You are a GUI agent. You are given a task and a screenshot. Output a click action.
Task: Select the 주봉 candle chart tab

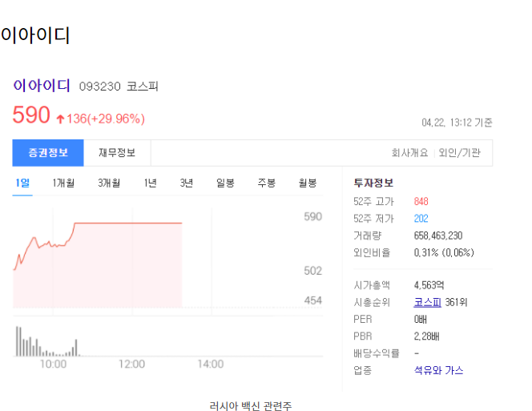tap(266, 183)
